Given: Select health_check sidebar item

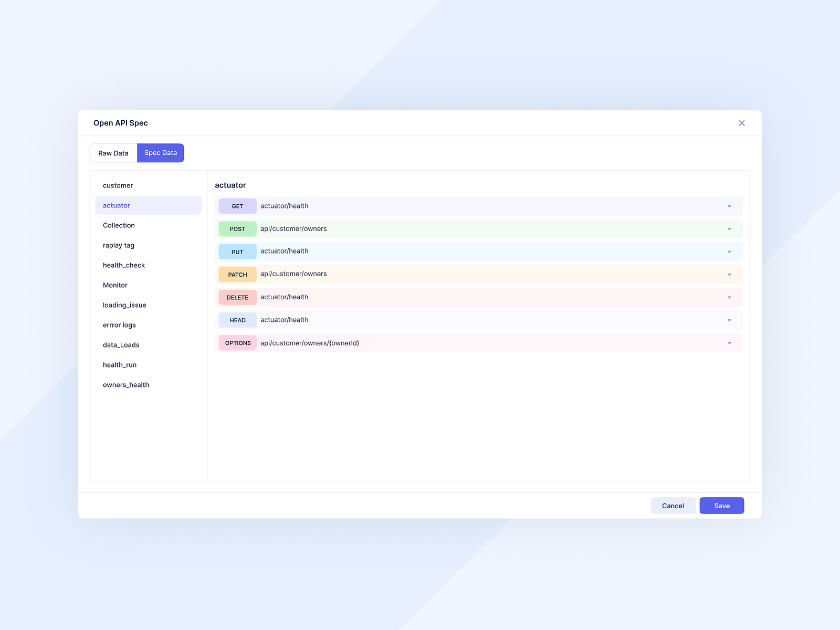Looking at the screenshot, I should [x=149, y=265].
